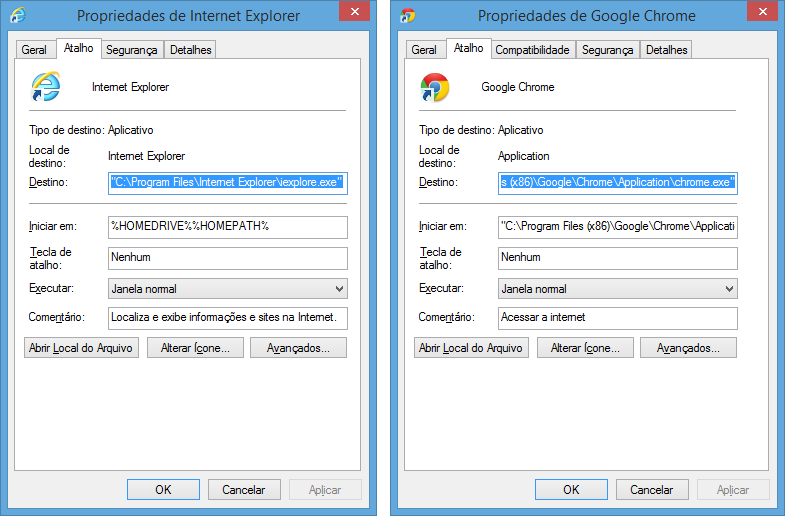Click the 'Internet Explorer' shortcut name text
This screenshot has height=518, width=785.
tap(130, 87)
